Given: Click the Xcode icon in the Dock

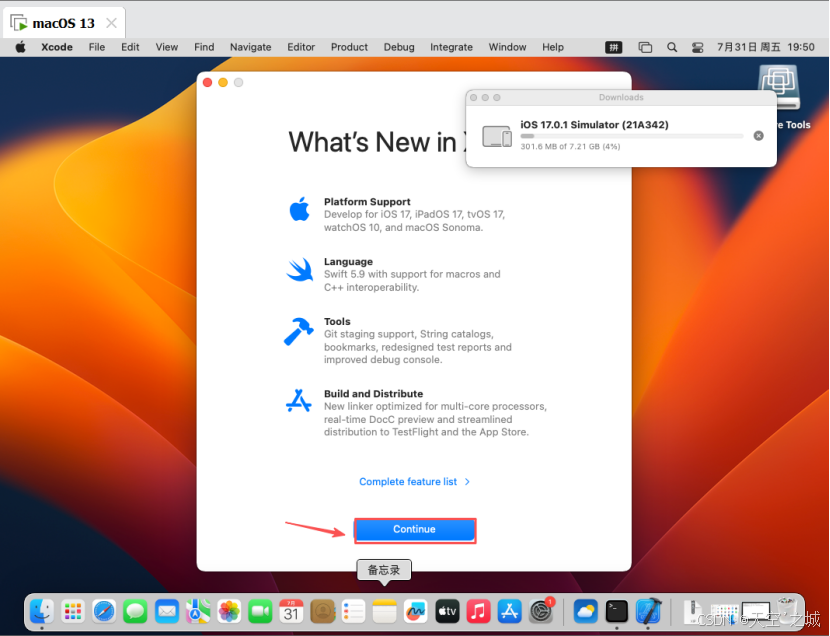Looking at the screenshot, I should (648, 612).
